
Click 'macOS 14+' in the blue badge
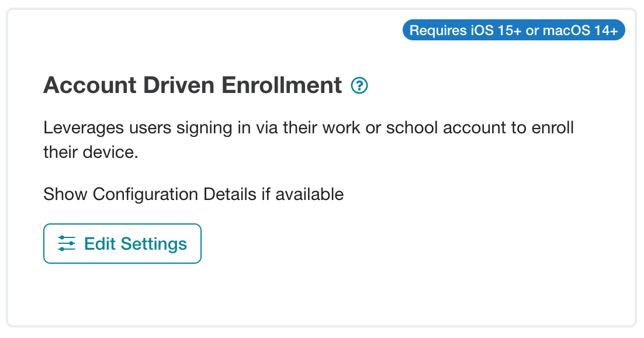coord(580,30)
